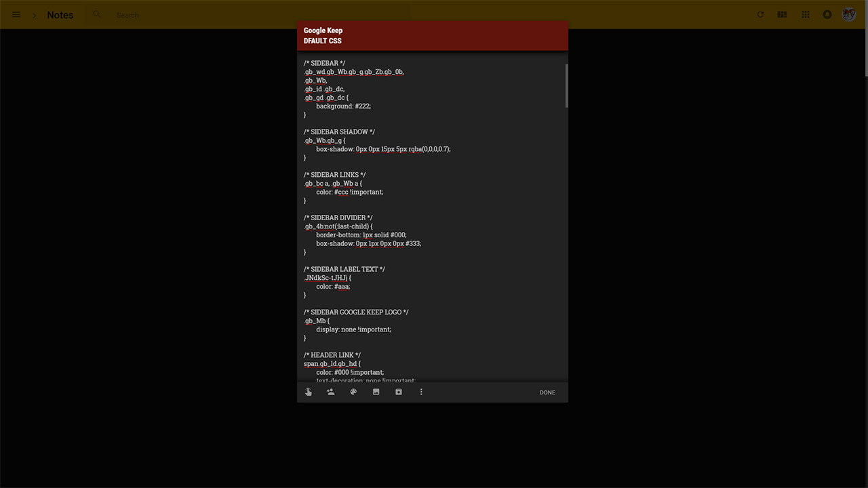Click the selector span.gb_ld.gb_hd {
The height and width of the screenshot is (488, 868).
click(x=332, y=364)
